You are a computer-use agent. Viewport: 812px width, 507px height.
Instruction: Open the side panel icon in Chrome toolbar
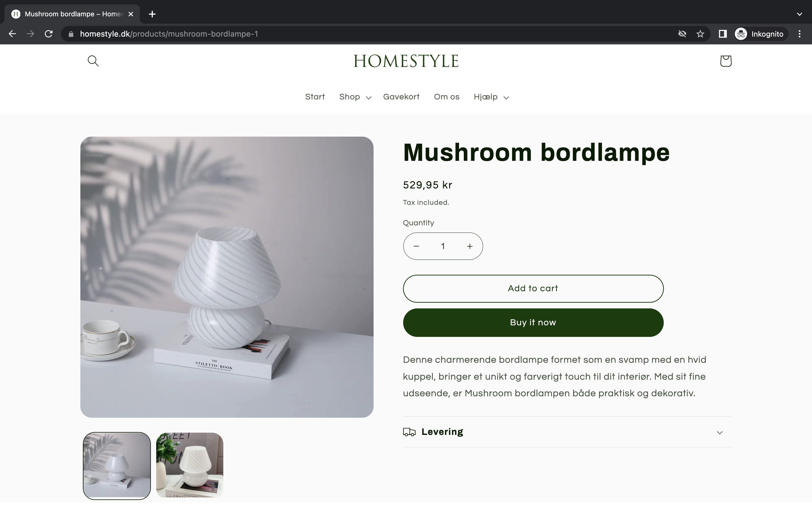pos(722,34)
